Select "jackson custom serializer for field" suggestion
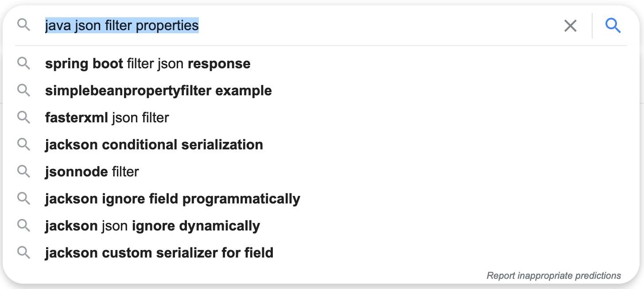644x289 pixels. [x=159, y=253]
